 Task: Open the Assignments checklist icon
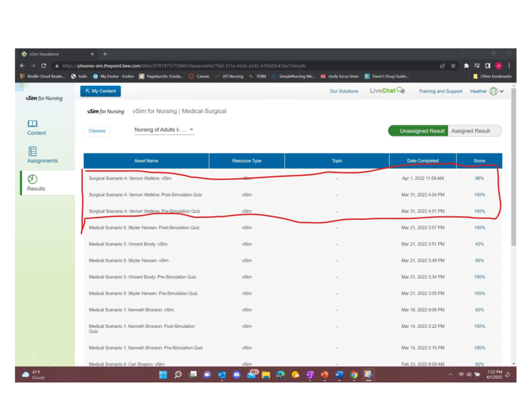coord(32,151)
